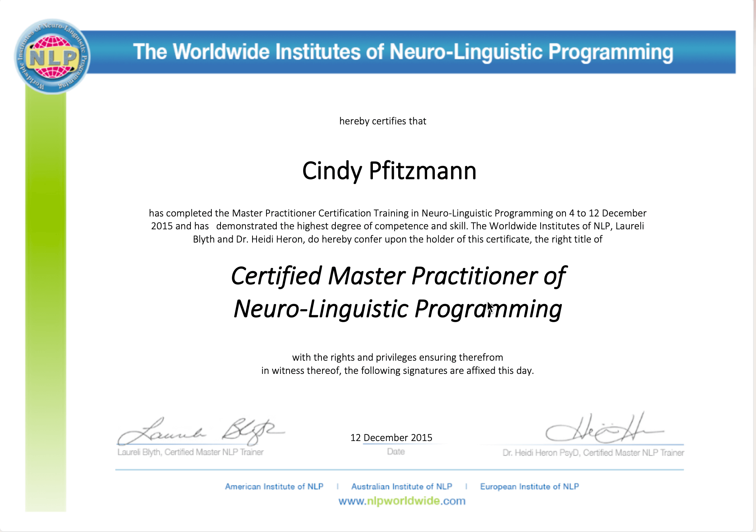This screenshot has height=532, width=756.
Task: Click 'European Institute of NLP'
Action: point(529,487)
